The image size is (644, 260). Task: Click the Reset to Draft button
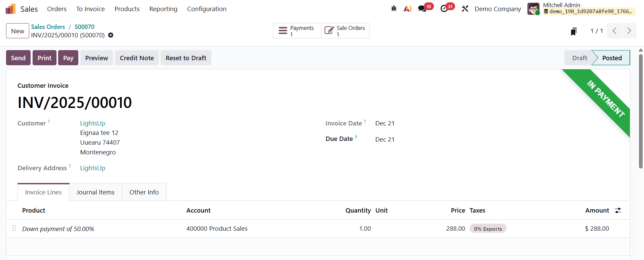[x=186, y=58]
